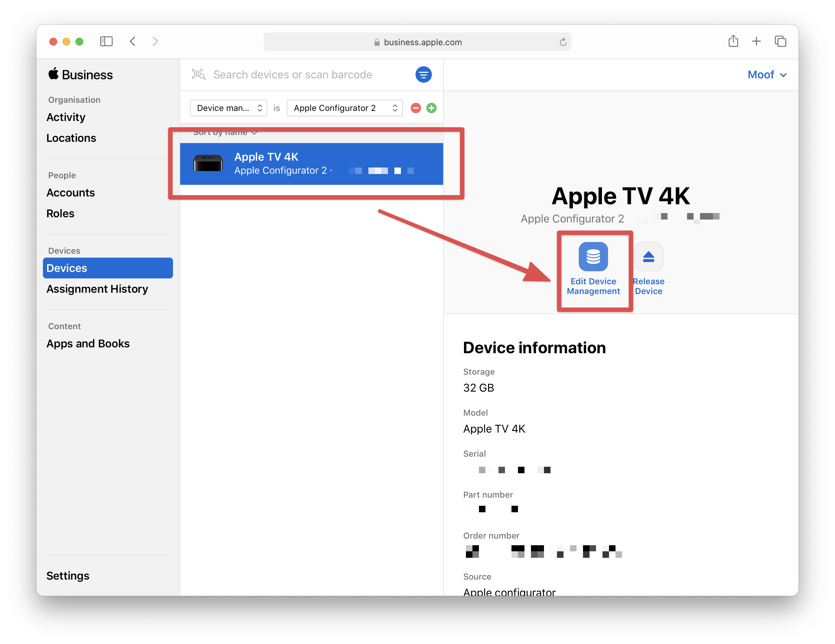
Task: Click the remove filter red minus icon
Action: coord(416,108)
